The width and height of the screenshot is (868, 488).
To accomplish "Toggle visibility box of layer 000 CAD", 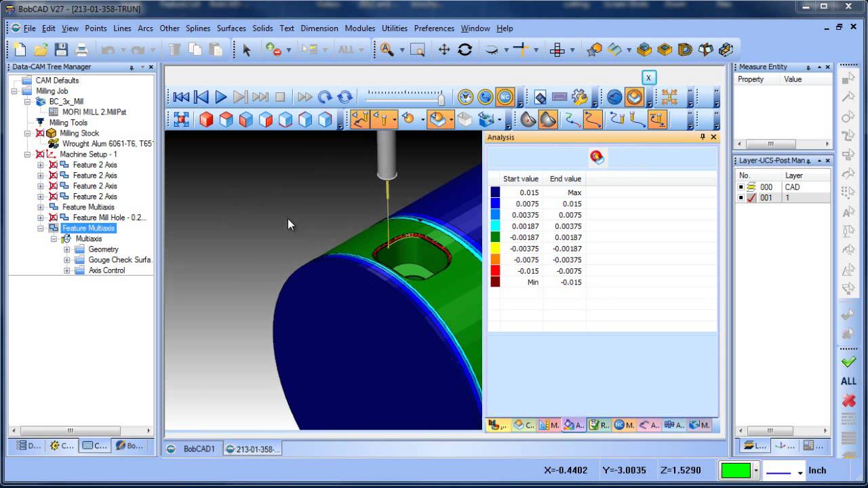I will pos(741,187).
